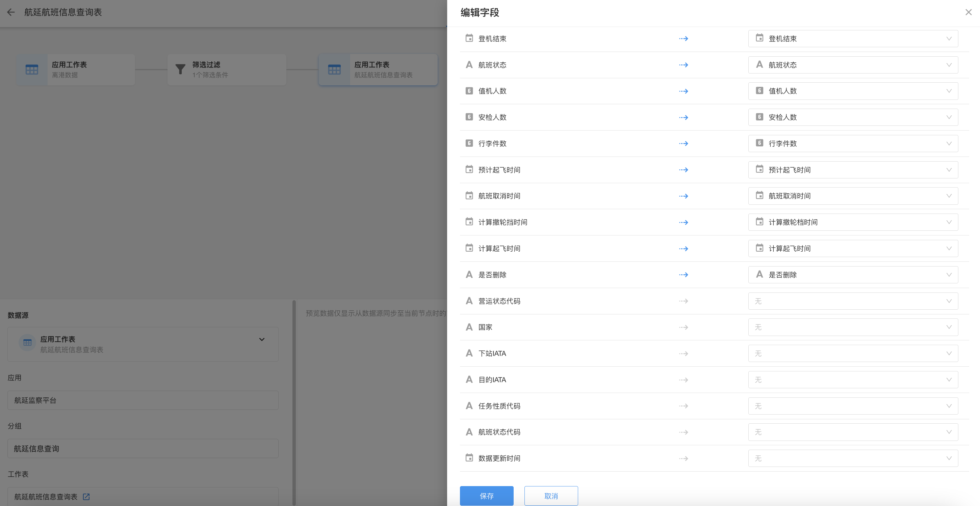The width and height of the screenshot is (980, 506).
Task: Close the 编辑字段 panel with X
Action: click(968, 12)
